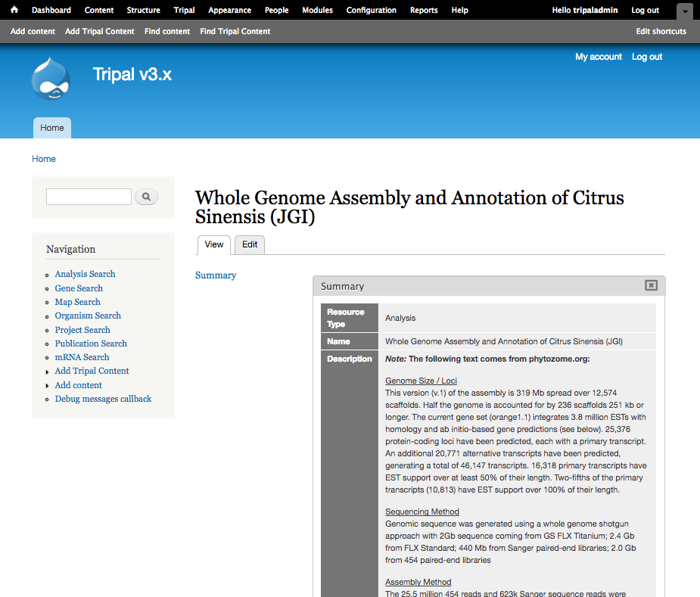Open the Gene Search link
The height and width of the screenshot is (597, 700).
point(79,288)
